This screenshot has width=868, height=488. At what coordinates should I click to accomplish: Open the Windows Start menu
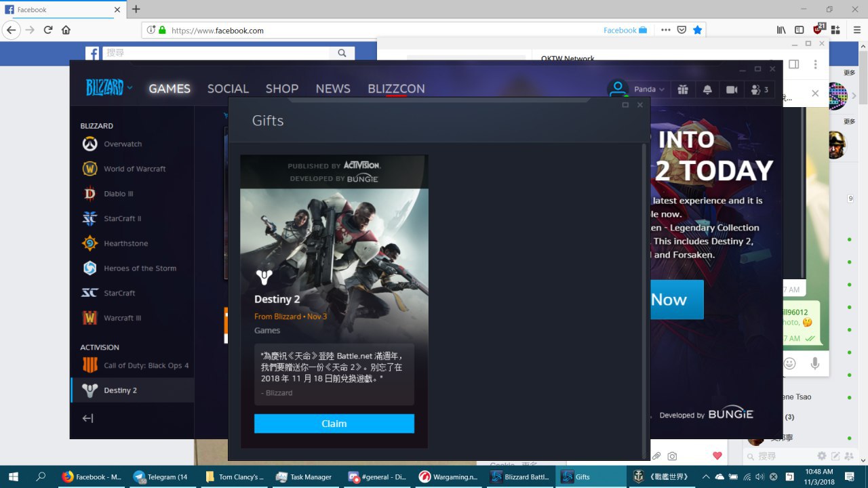[x=14, y=476]
